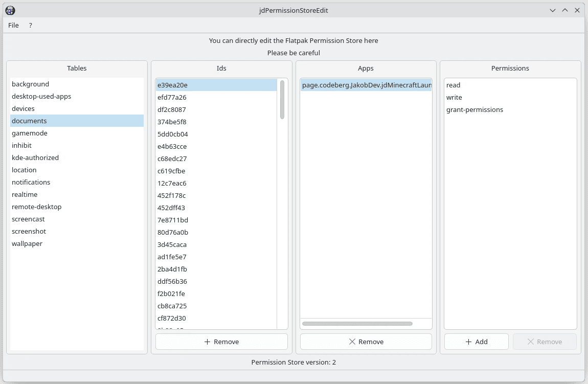Select the read permission

[x=510, y=85]
